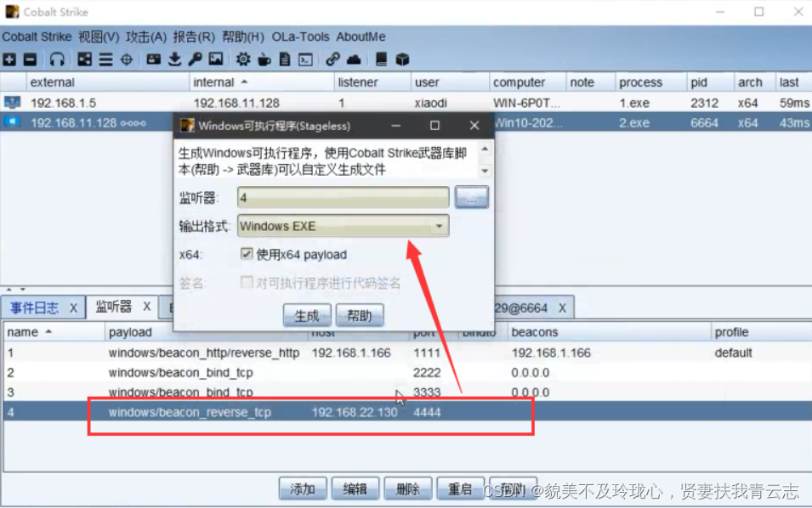812x508 pixels.
Task: Click the beacons column header
Action: (x=610, y=332)
